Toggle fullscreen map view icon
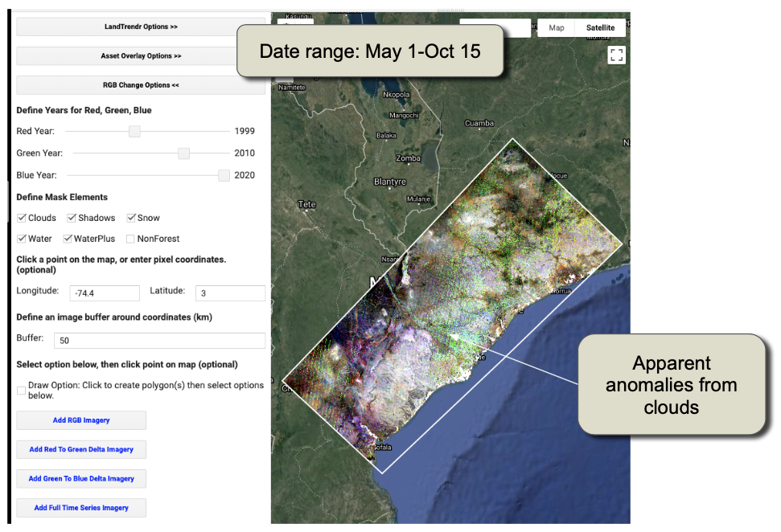 coord(617,55)
